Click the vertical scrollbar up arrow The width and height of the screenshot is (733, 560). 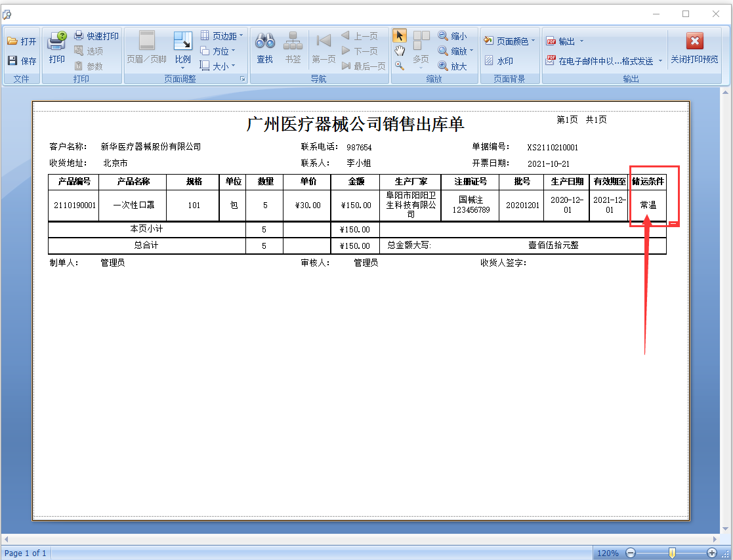click(x=726, y=93)
